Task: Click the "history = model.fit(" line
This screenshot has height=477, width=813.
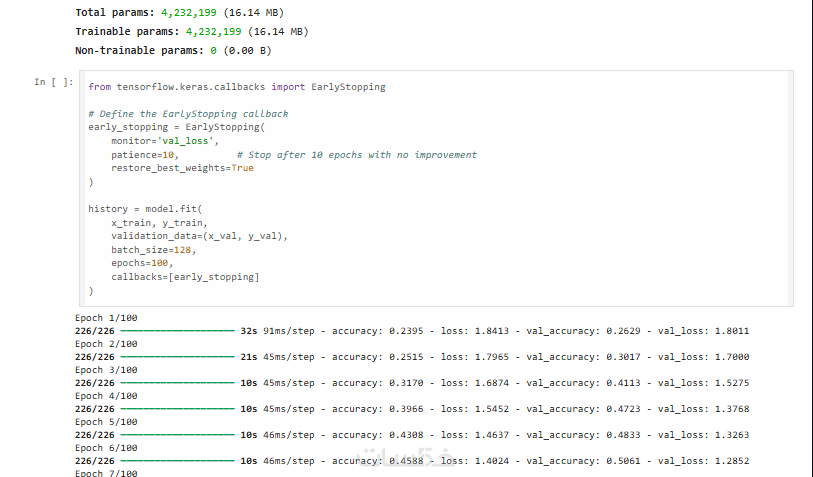Action: point(144,209)
